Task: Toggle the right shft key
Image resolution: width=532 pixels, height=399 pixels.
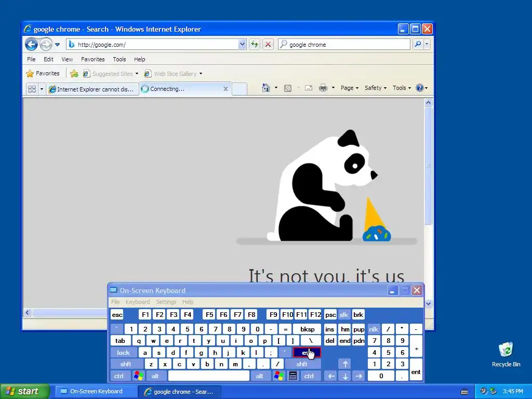Action: [x=302, y=364]
